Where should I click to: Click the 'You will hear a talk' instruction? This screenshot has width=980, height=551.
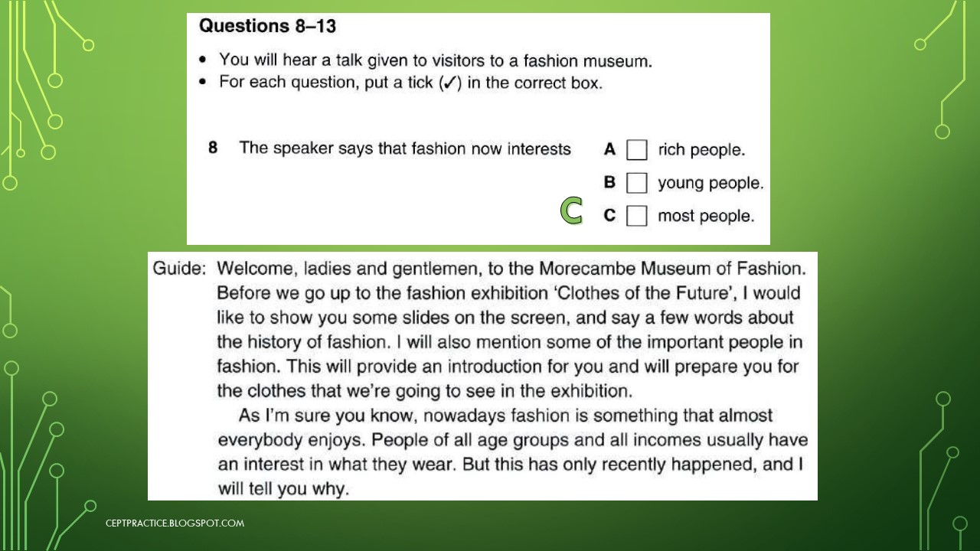pyautogui.click(x=435, y=60)
